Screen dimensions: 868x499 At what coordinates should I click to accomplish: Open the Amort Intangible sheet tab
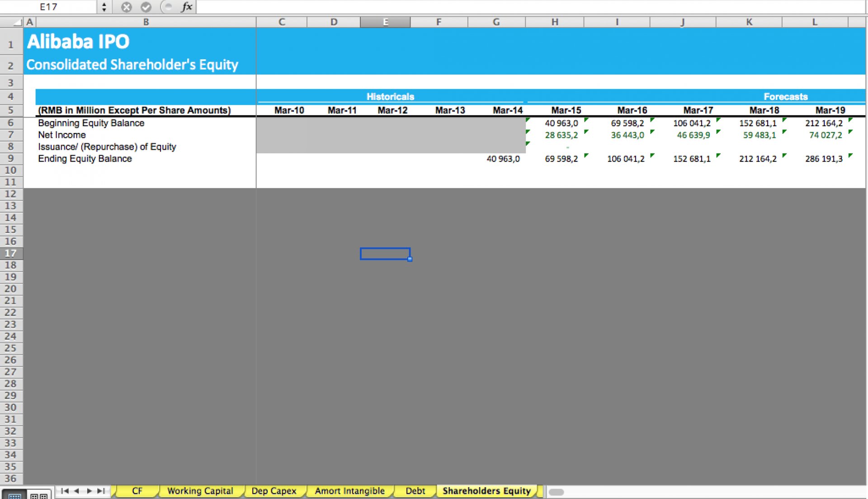(349, 491)
